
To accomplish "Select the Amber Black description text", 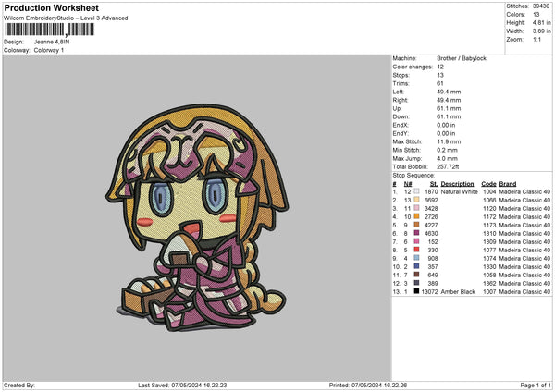I will (458, 291).
